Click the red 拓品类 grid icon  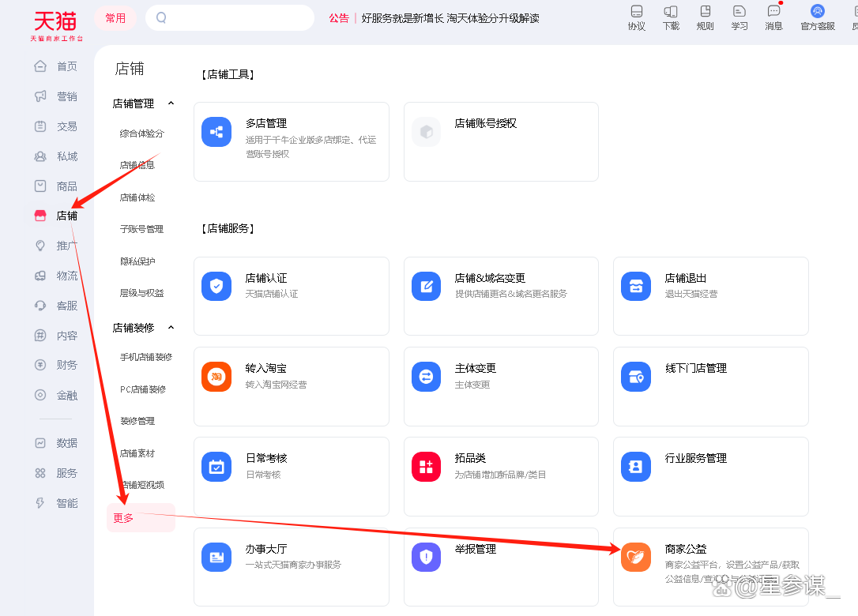tap(427, 467)
